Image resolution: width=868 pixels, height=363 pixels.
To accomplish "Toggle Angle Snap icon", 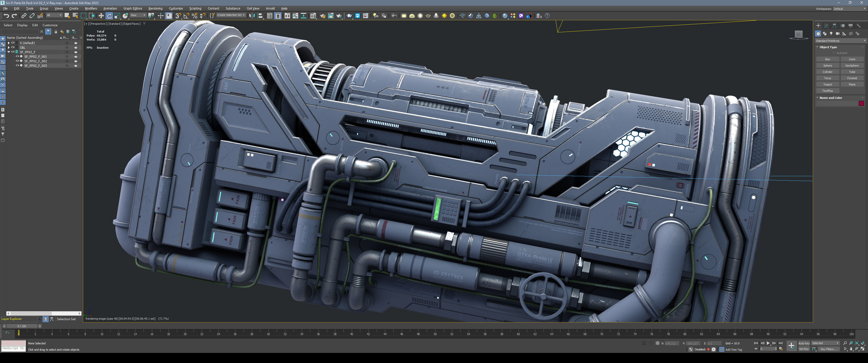I will coord(186,16).
